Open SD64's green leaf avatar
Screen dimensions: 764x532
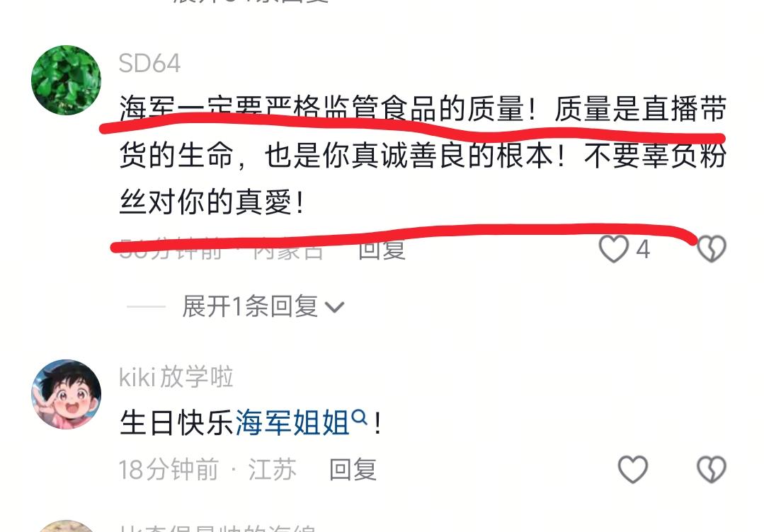(67, 81)
